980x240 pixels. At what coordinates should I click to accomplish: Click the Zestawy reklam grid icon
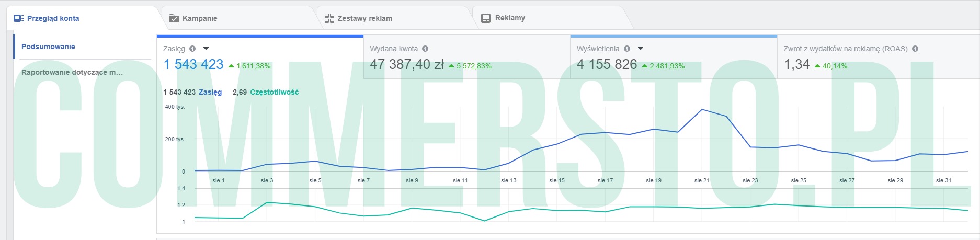click(329, 18)
